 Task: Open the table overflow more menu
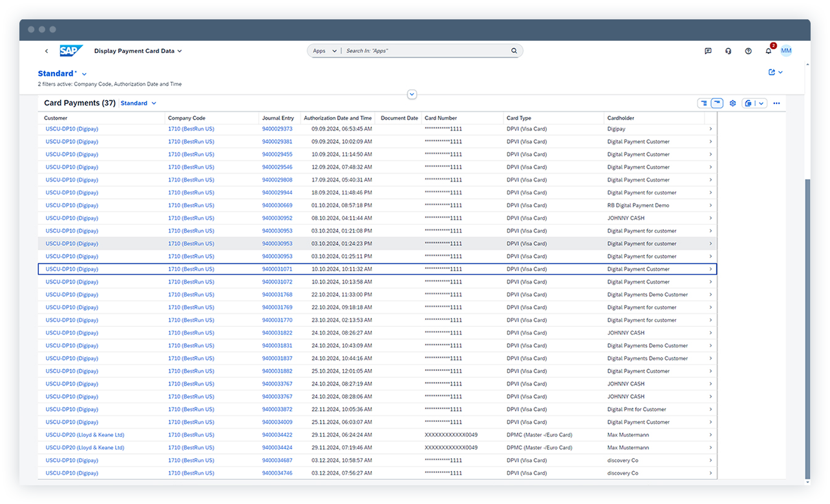click(776, 103)
